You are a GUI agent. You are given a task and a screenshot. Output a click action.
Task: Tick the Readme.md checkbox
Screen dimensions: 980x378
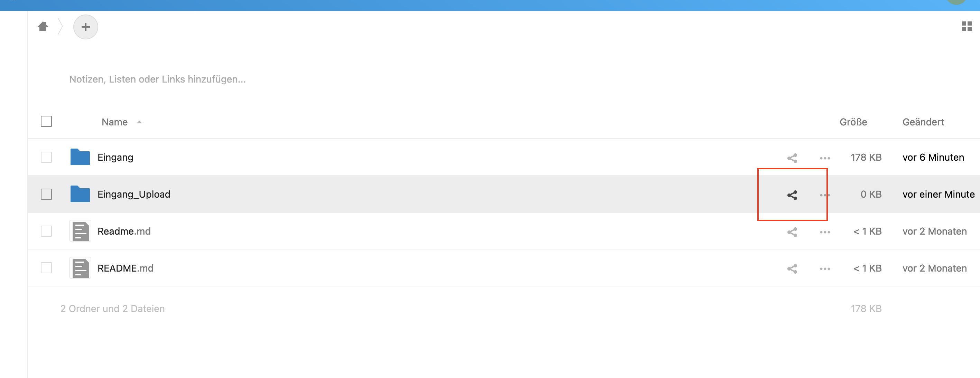(46, 231)
